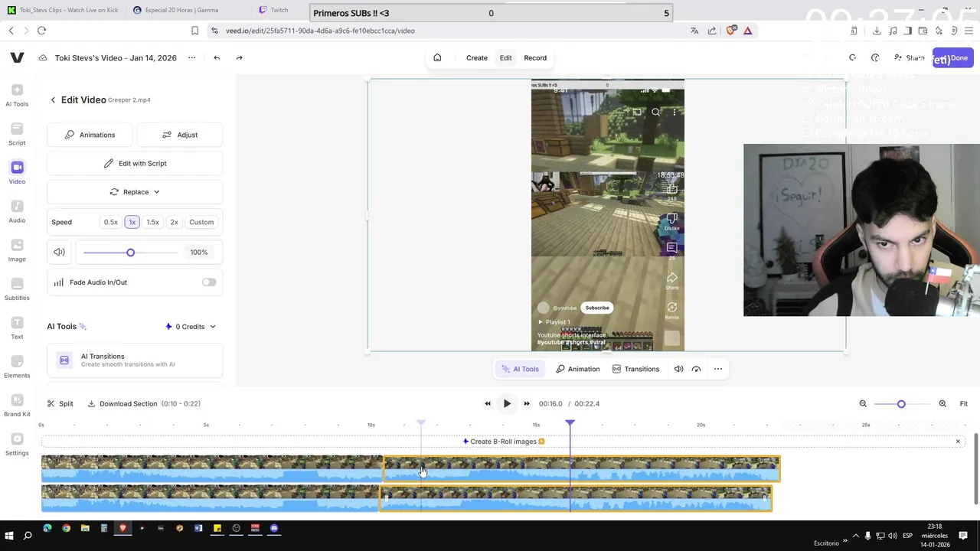Skip backward in the video
This screenshot has width=980, height=551.
(x=488, y=403)
